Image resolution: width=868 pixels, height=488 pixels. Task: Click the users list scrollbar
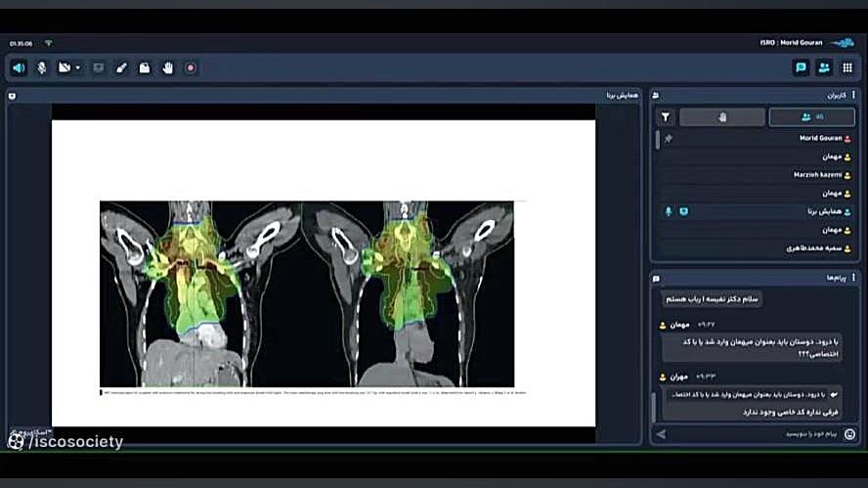coord(658,140)
